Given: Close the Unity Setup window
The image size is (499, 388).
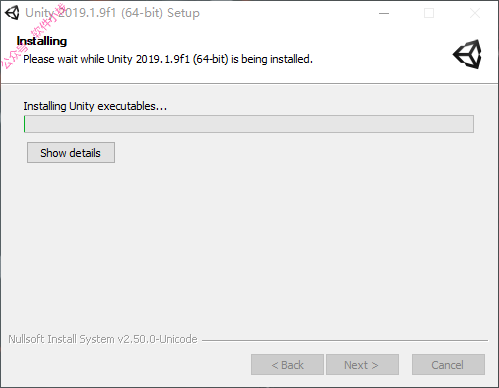Looking at the screenshot, I should (475, 13).
